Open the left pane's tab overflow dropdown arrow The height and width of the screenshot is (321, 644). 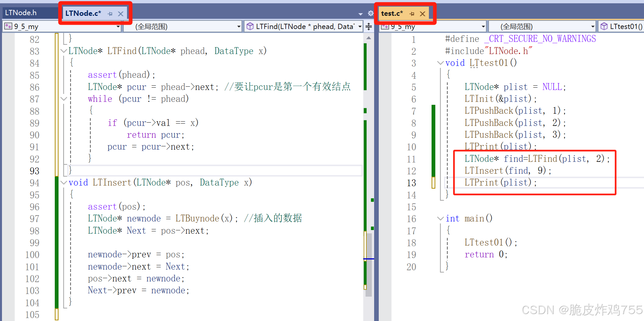(360, 14)
